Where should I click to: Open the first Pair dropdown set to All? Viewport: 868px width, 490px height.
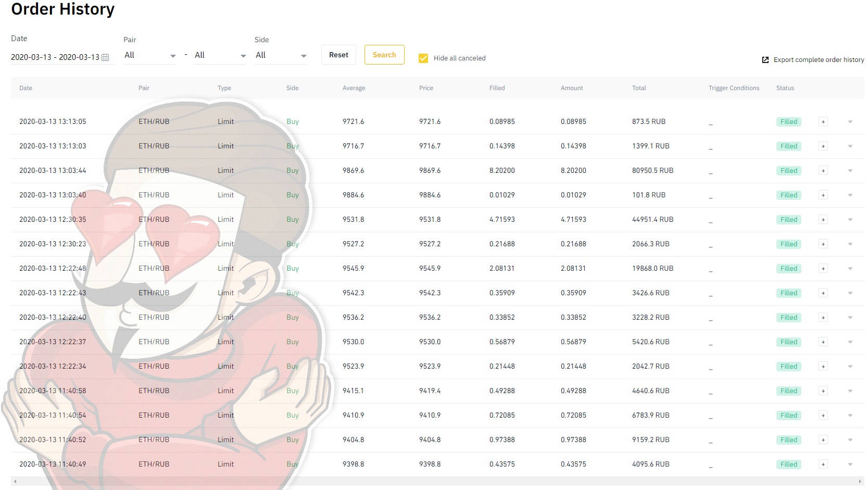point(150,55)
